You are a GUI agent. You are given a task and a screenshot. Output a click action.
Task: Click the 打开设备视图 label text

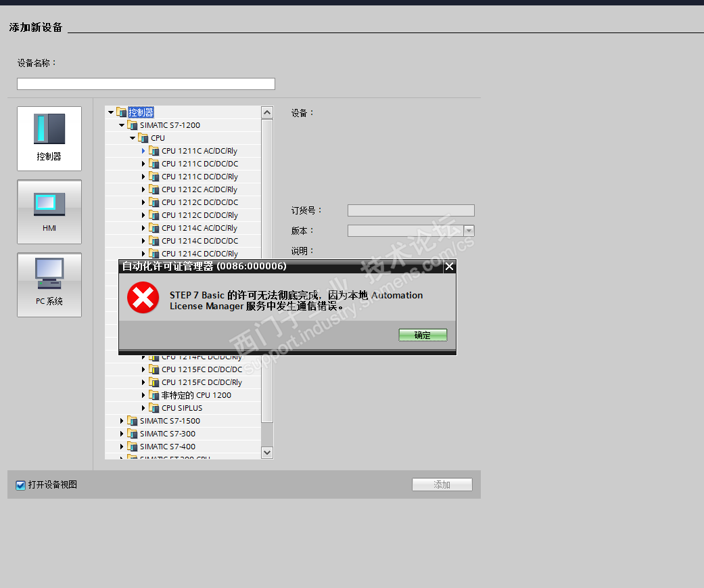coord(53,484)
